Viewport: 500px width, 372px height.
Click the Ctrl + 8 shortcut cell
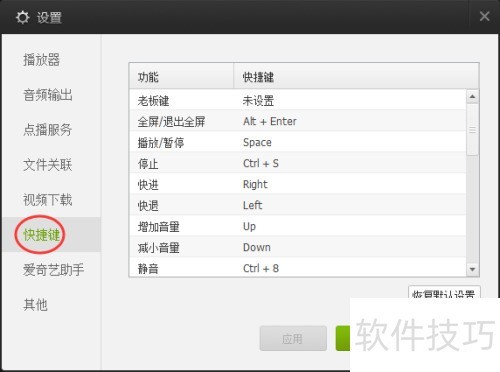click(x=261, y=268)
